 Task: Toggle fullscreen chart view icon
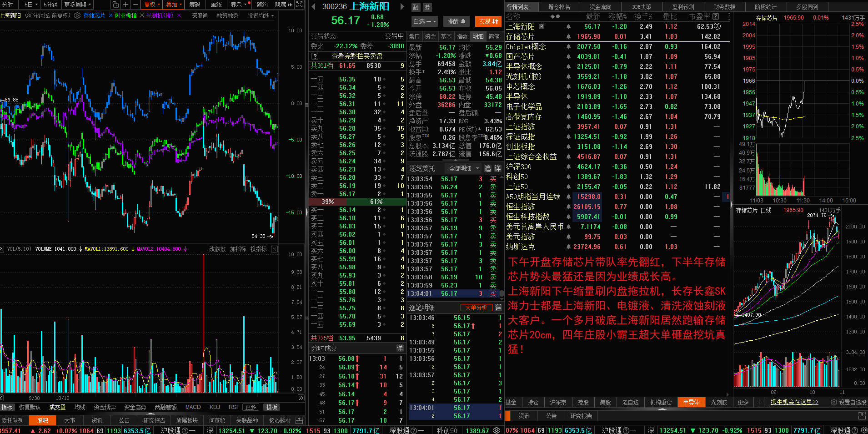pyautogui.click(x=299, y=5)
